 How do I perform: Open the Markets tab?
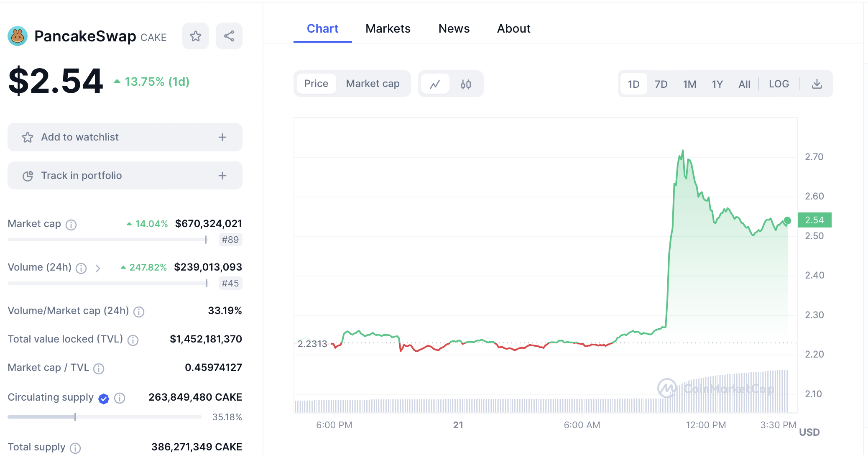click(388, 28)
